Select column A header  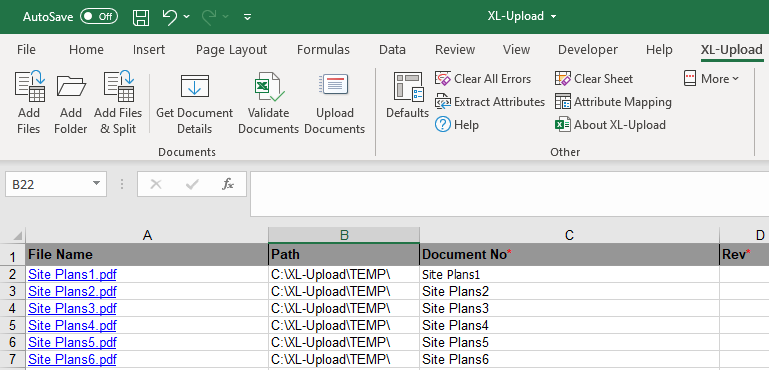(147, 236)
